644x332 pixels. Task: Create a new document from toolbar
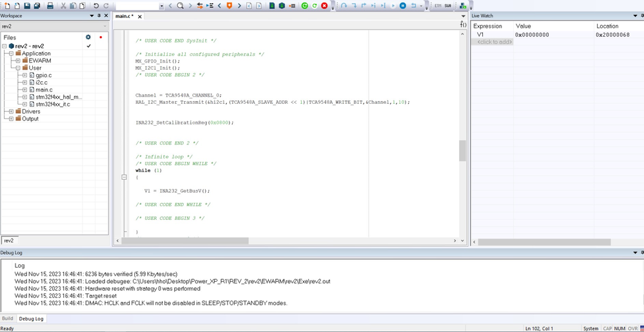(7, 6)
